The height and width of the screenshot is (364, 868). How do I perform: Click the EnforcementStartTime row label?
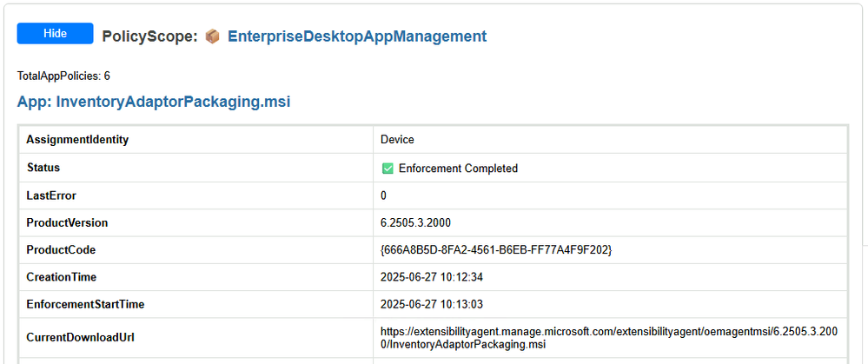[86, 304]
